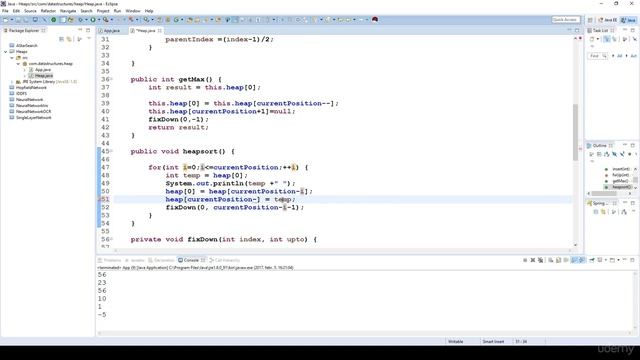This screenshot has height=360, width=640.
Task: Click the editor vertical scrollbar thumb
Action: [x=576, y=132]
